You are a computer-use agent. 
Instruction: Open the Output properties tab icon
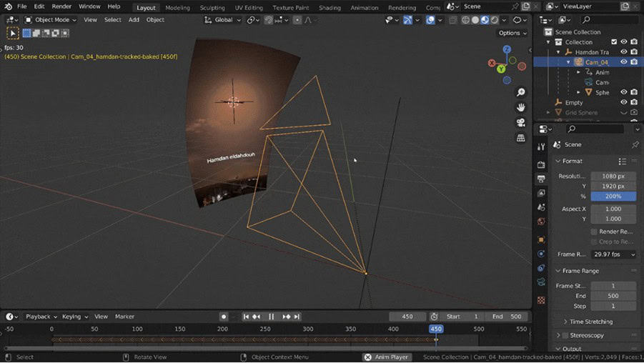541,179
